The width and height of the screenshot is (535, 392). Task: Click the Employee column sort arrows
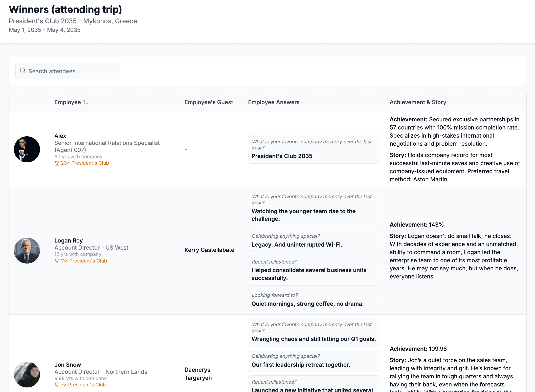(86, 102)
